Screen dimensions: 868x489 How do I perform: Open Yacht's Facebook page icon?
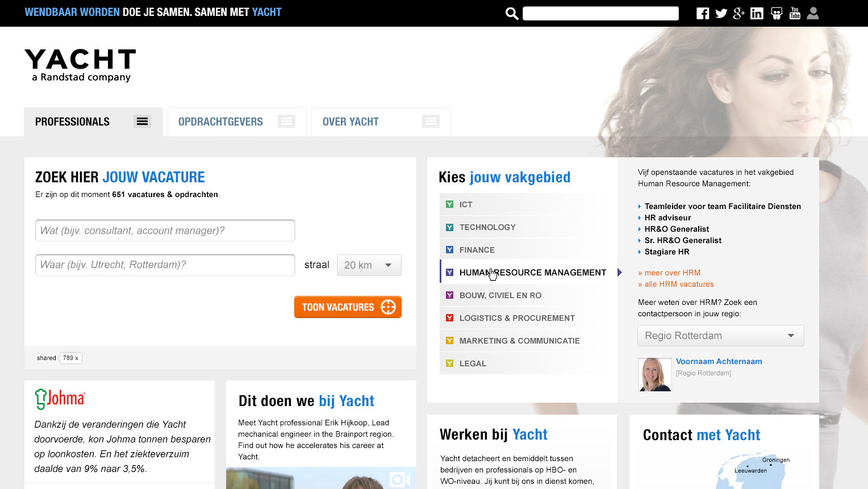(x=703, y=14)
